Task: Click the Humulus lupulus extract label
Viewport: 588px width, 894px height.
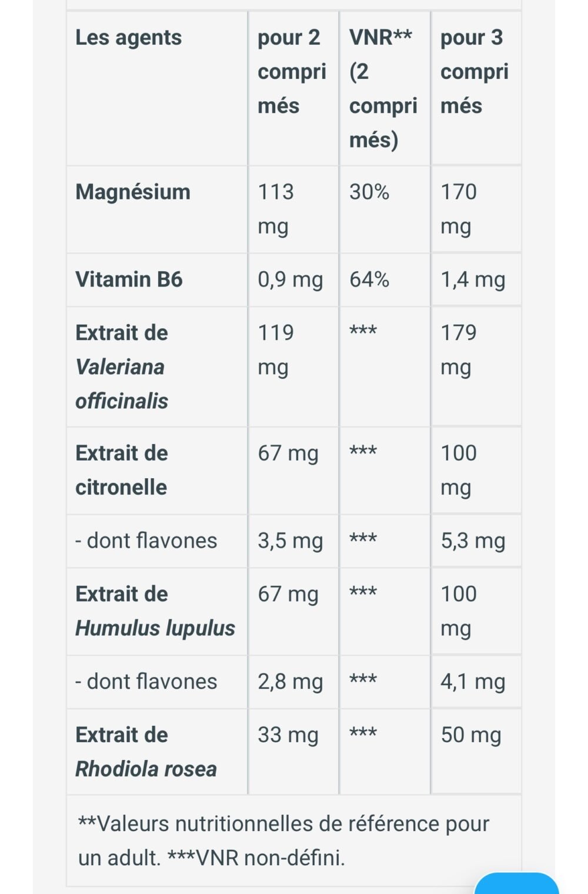Action: pos(155,611)
